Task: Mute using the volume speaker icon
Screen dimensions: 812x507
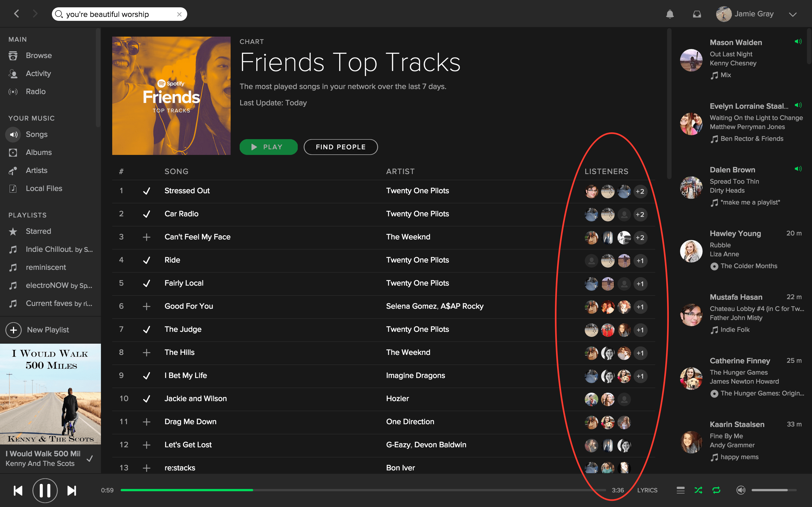Action: tap(741, 490)
